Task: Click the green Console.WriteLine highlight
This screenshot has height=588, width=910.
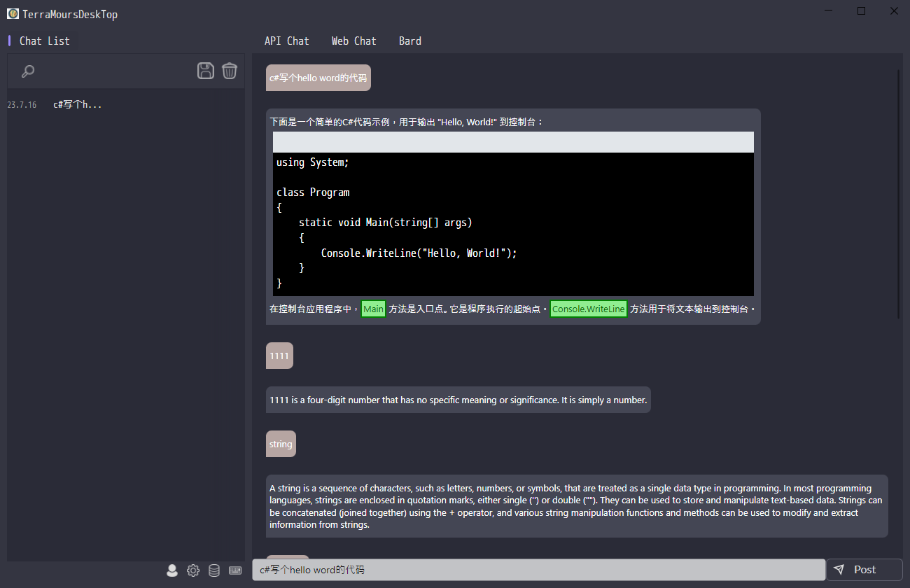Action: tap(588, 308)
